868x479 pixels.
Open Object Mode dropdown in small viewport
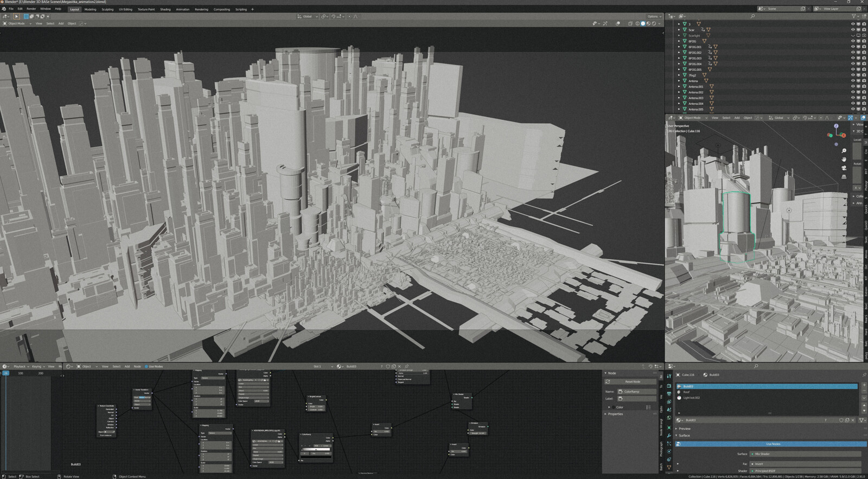coord(692,118)
